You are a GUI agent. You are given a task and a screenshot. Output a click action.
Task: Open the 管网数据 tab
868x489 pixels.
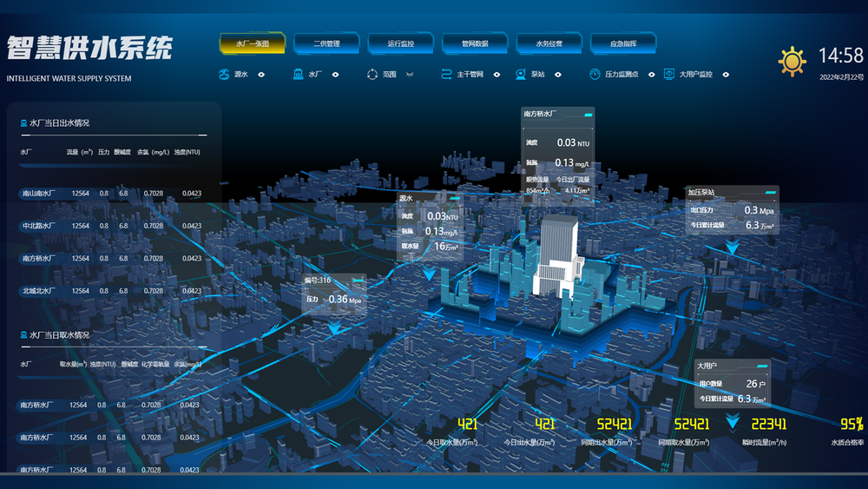[x=474, y=43]
